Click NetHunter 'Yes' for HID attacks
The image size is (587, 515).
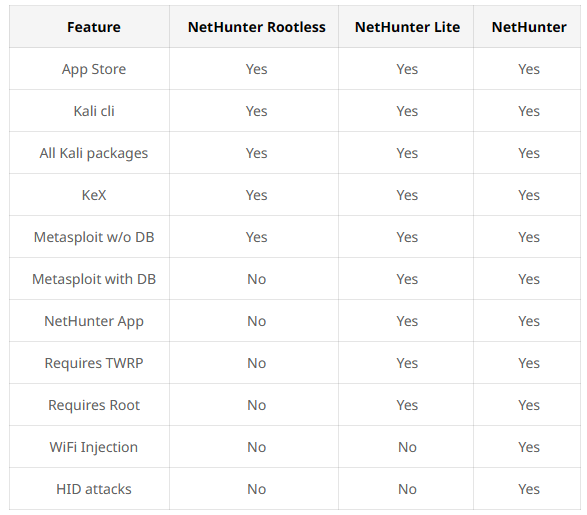tap(529, 489)
